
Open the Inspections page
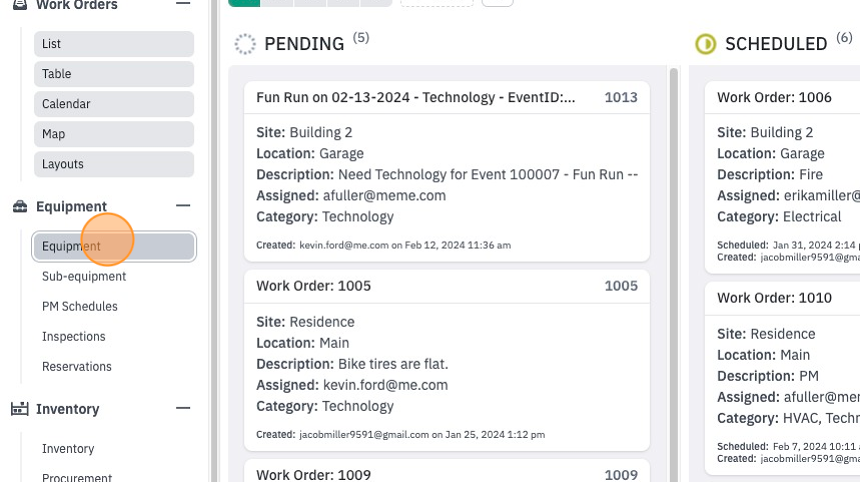tap(73, 337)
